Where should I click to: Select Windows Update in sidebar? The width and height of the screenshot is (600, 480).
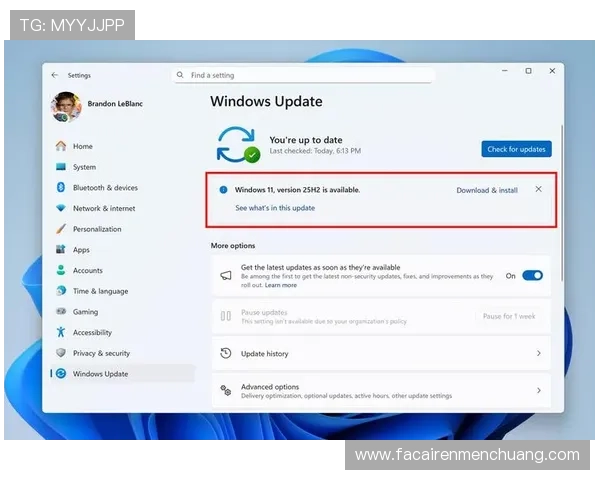click(122, 373)
